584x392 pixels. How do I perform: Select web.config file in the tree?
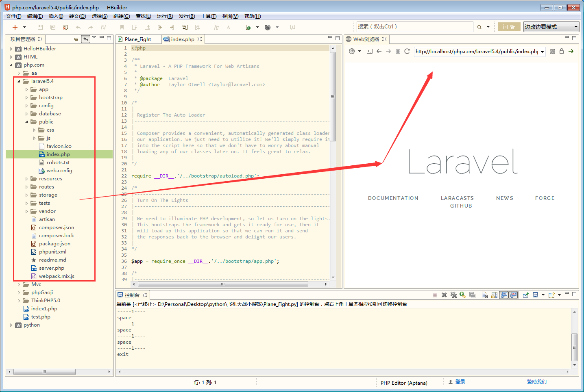(x=59, y=171)
